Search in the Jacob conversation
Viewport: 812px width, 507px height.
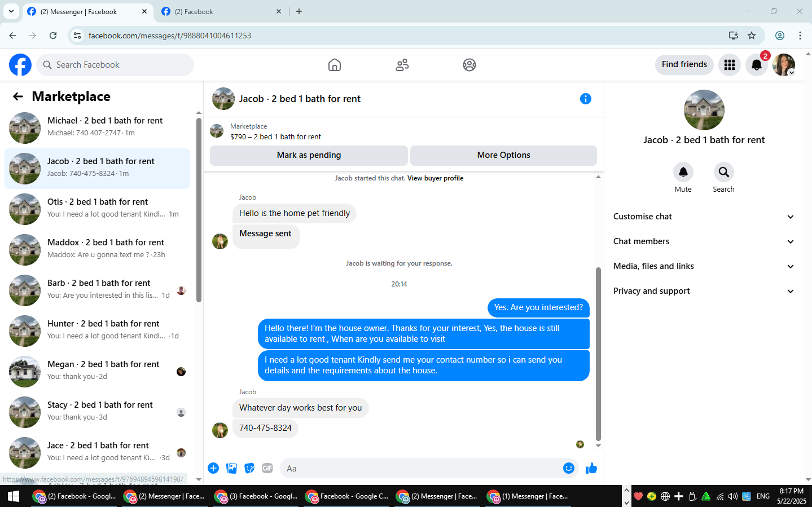point(724,172)
